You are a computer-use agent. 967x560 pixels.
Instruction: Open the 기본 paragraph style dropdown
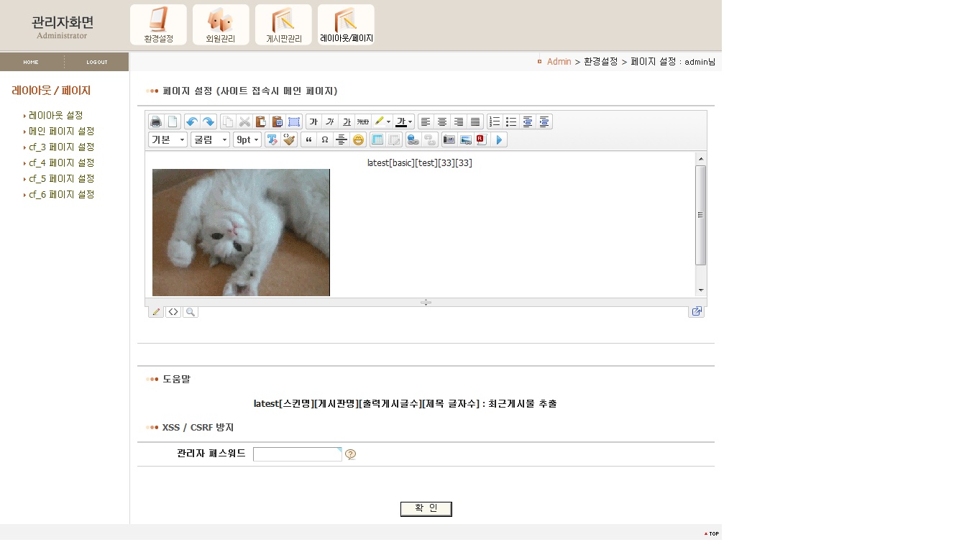tap(168, 140)
